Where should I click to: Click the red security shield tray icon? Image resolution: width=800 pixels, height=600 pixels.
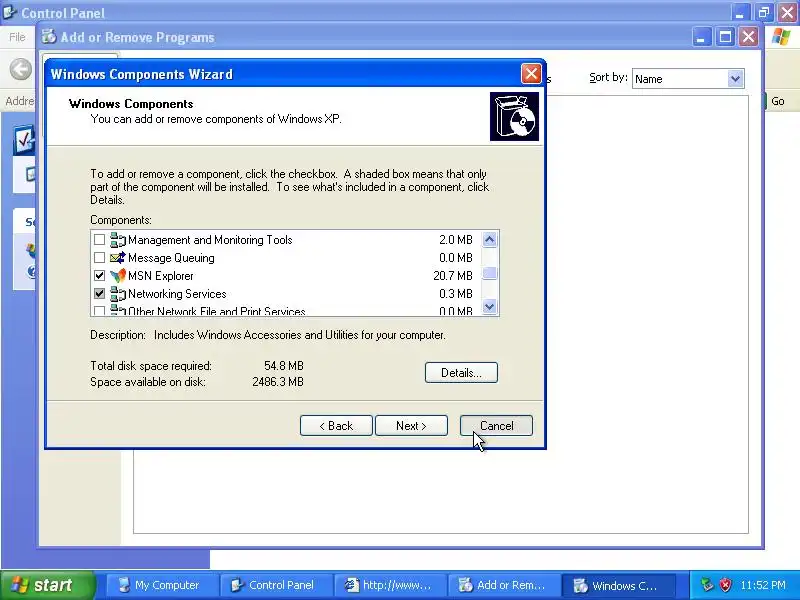(x=725, y=585)
